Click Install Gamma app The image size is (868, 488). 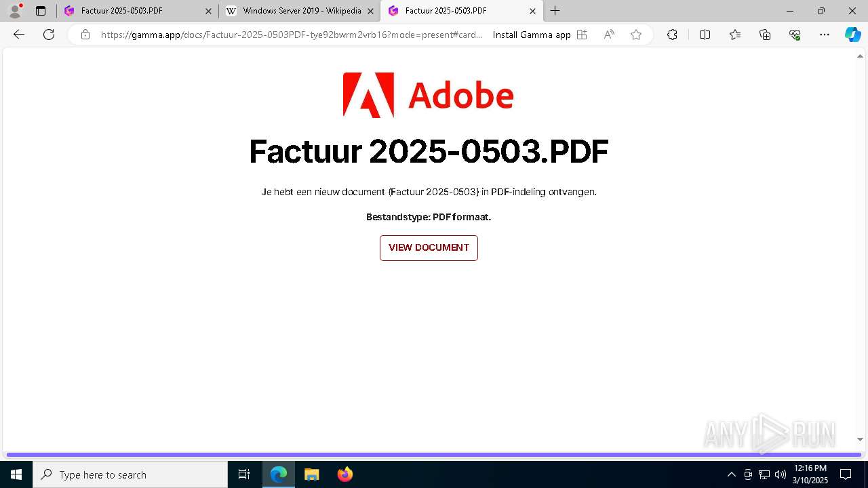532,35
